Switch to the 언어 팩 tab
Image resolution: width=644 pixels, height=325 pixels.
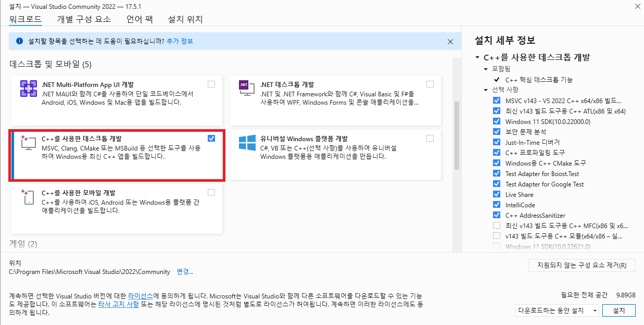139,19
